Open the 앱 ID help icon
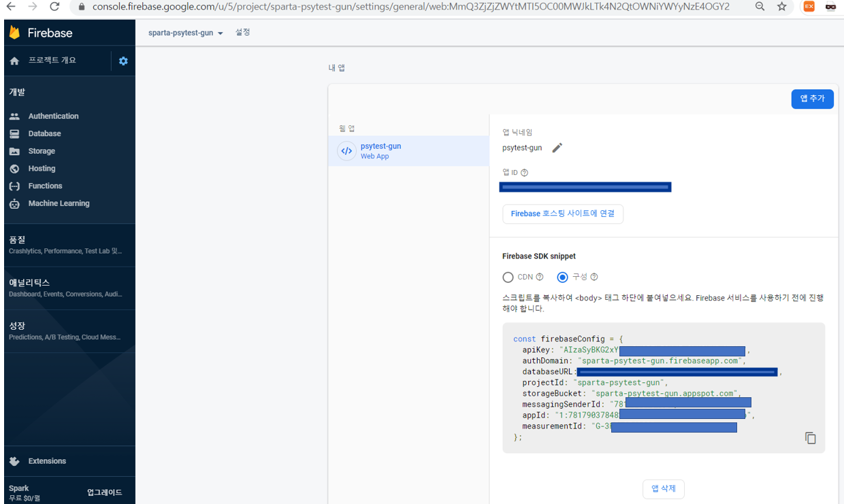The width and height of the screenshot is (844, 504). 524,173
